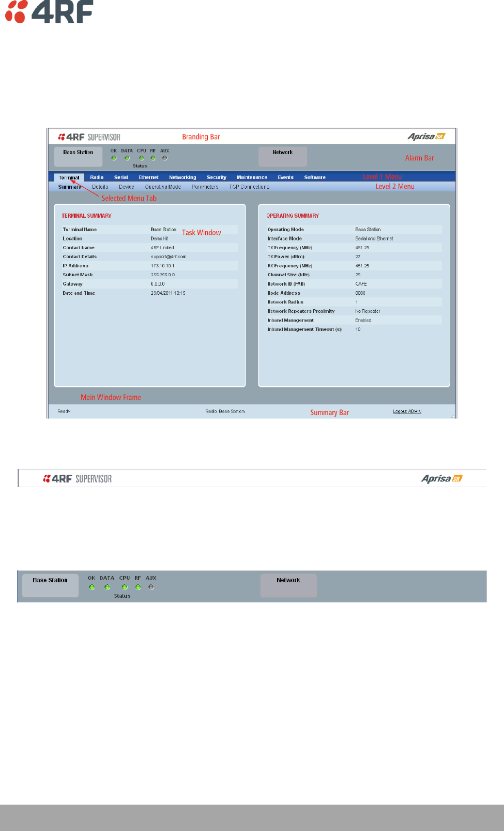This screenshot has width=504, height=831.
Task: Click the contact email 'support@4rf.com'
Action: coord(169,257)
